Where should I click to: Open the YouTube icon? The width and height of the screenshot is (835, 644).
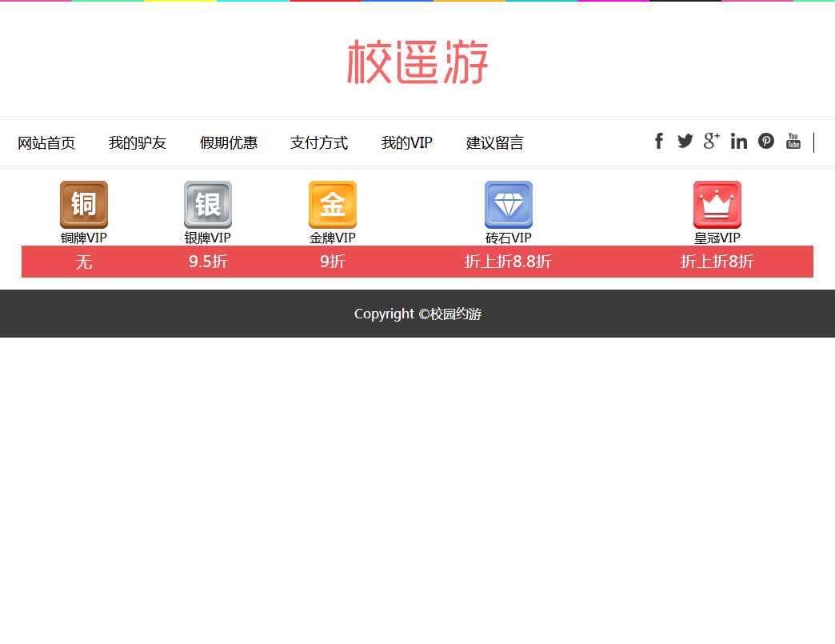click(793, 142)
